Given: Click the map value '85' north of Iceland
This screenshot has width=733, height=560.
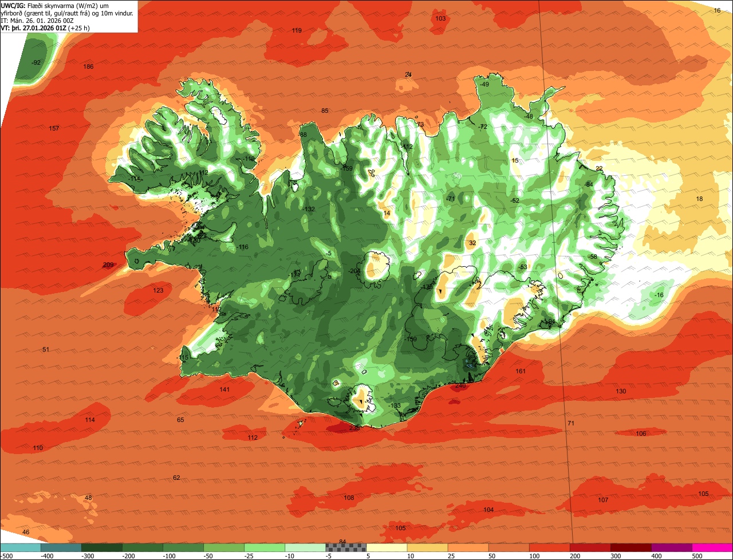Looking at the screenshot, I should 325,111.
